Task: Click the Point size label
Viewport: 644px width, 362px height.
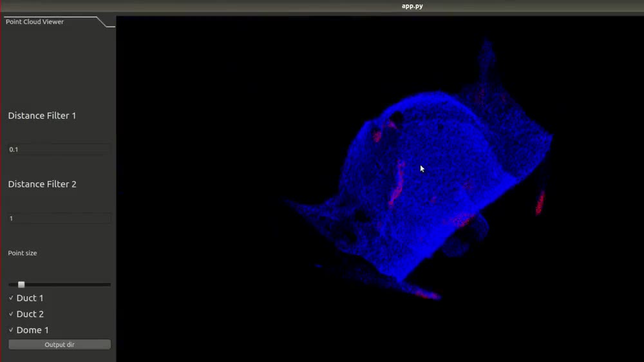Action: click(x=23, y=253)
